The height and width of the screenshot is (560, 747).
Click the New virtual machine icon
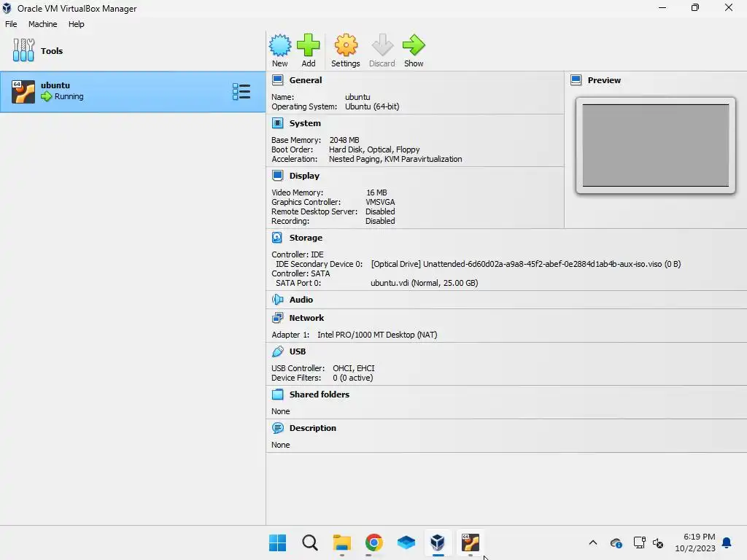[x=279, y=45]
